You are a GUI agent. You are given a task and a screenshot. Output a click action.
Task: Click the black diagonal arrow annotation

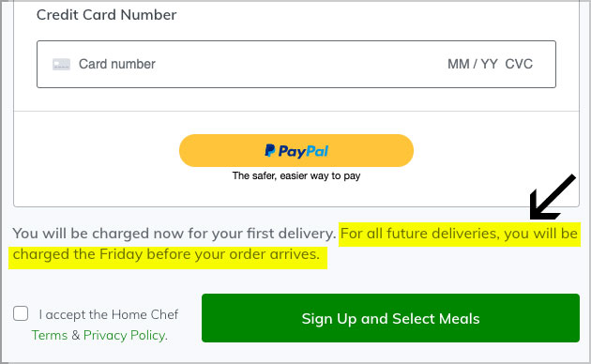pyautogui.click(x=553, y=197)
